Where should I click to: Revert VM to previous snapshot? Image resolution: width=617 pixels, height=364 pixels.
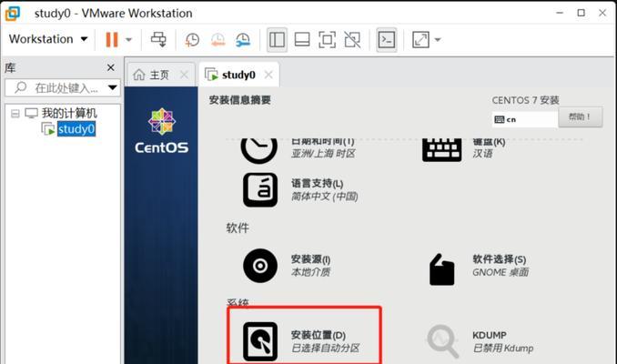217,40
